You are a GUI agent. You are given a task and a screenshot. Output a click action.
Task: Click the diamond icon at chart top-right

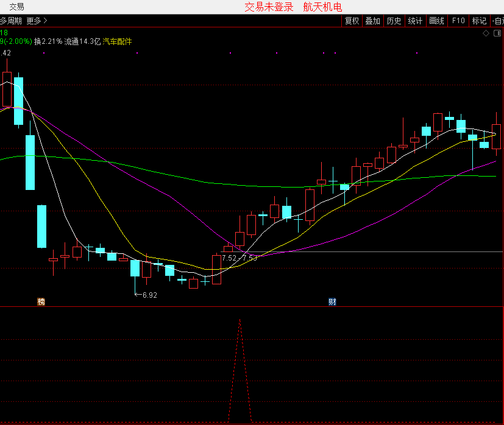pyautogui.click(x=486, y=33)
